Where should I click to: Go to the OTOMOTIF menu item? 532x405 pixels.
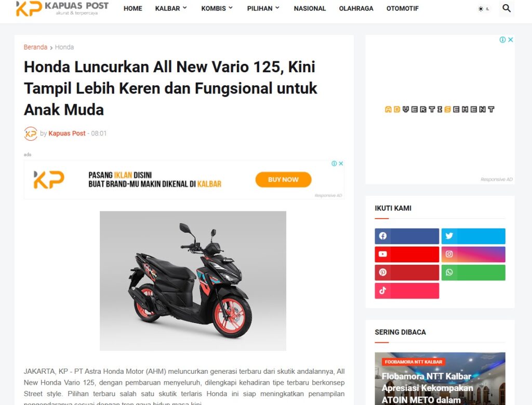[403, 8]
